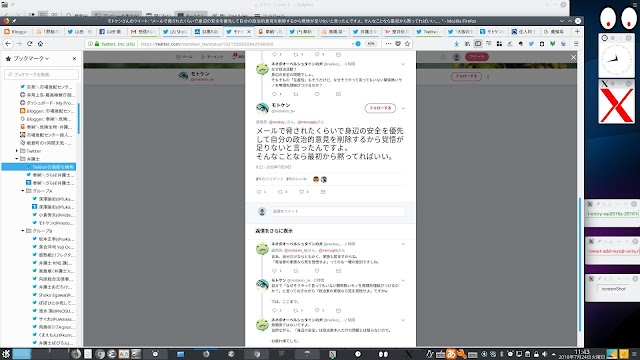Image resolution: width=640 pixels, height=360 pixels.
Task: Expand the Twitter bookmark folder
Action: [x=17, y=151]
